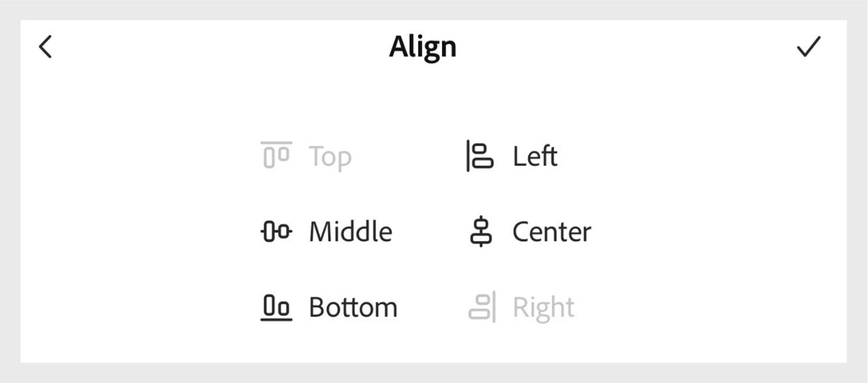Select the Align Bottom icon

[275, 307]
